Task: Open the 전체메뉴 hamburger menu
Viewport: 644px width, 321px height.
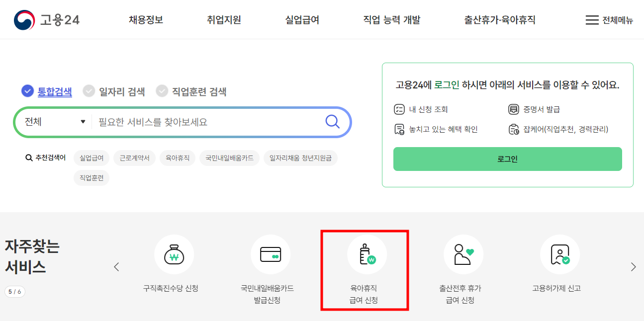Action: [609, 20]
